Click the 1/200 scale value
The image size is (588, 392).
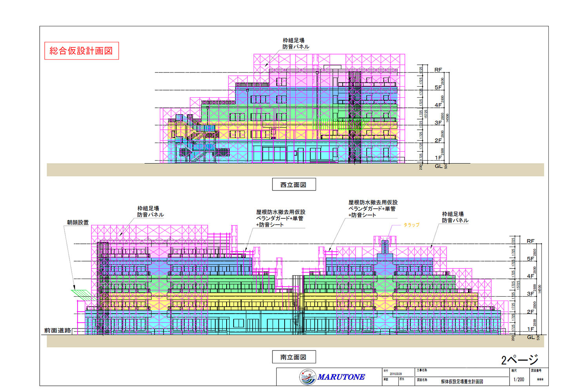[x=519, y=379]
